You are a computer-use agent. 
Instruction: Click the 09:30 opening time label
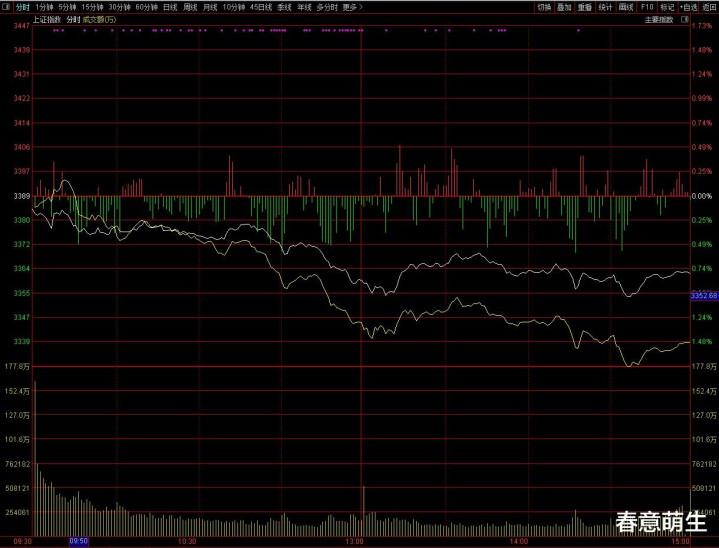pos(23,542)
